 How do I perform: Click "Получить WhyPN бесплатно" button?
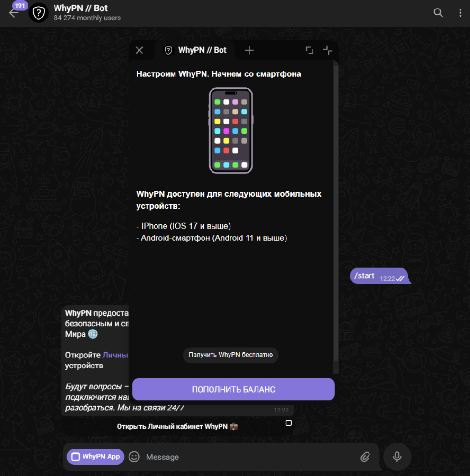click(x=231, y=355)
